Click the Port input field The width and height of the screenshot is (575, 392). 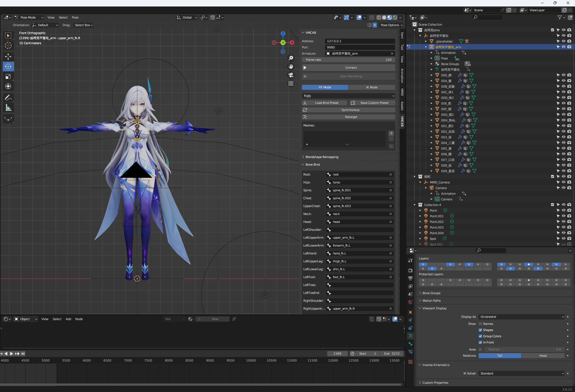click(360, 47)
